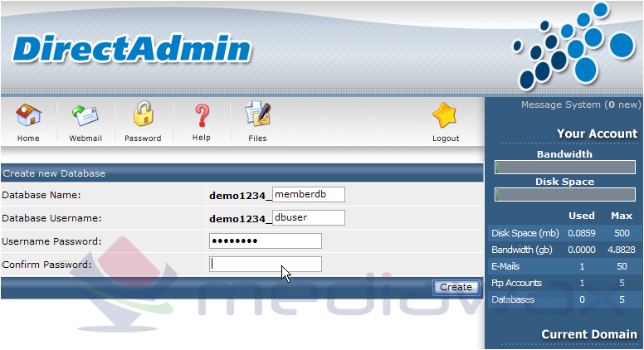The width and height of the screenshot is (644, 350).
Task: Click the 'Confirm Password:' label
Action: (46, 265)
